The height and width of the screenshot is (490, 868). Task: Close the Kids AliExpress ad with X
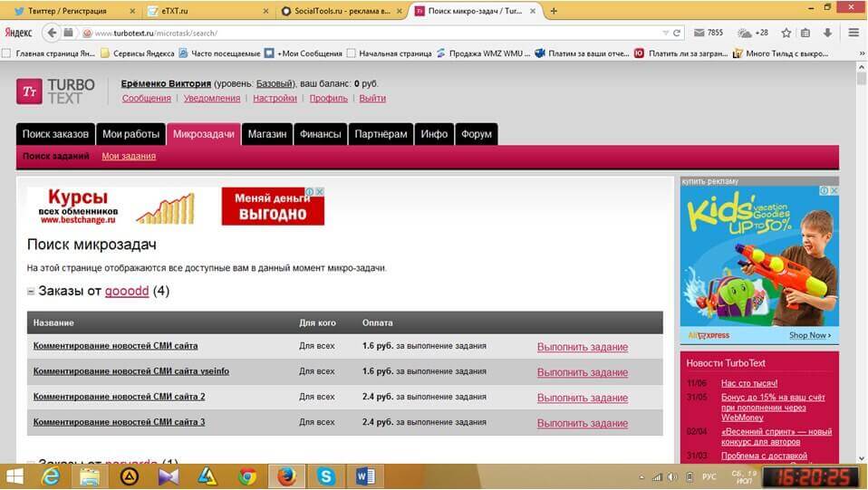tap(834, 190)
